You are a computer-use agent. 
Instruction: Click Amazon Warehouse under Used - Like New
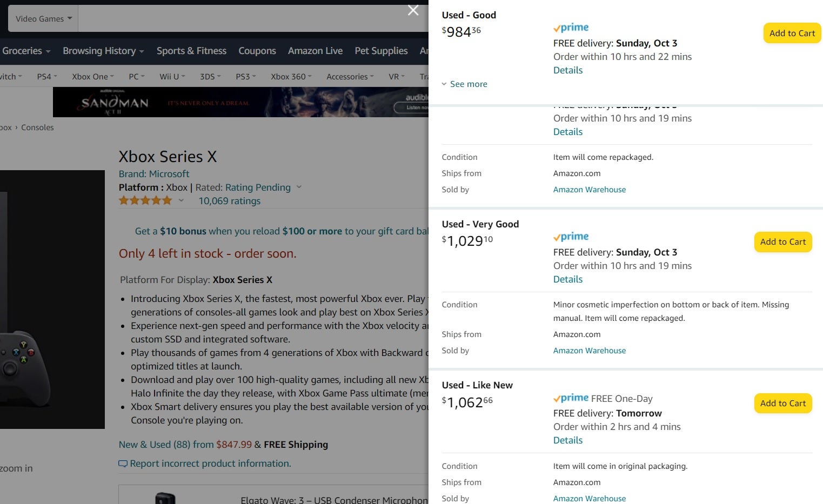tap(589, 498)
